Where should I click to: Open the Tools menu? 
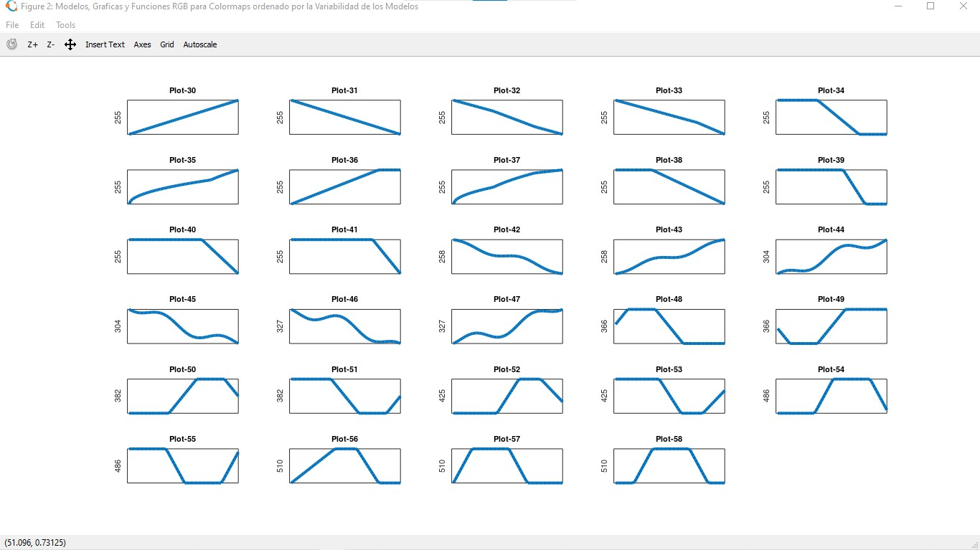click(65, 25)
